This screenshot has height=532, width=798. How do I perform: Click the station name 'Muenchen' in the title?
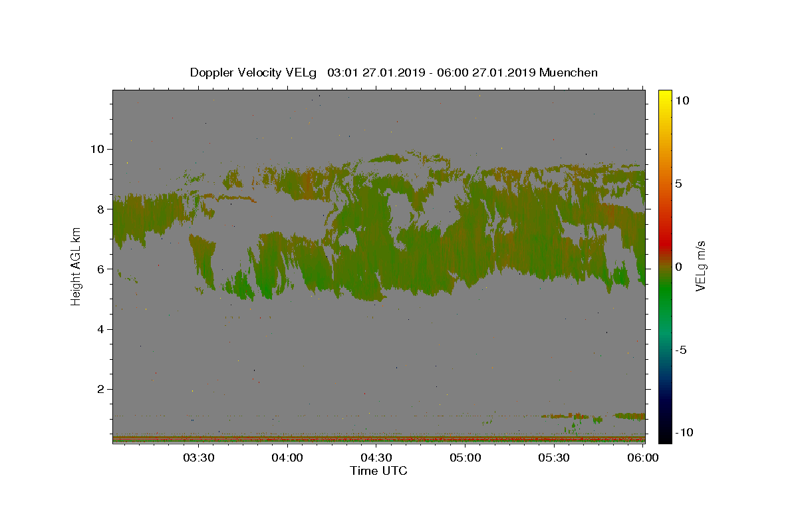pos(569,72)
